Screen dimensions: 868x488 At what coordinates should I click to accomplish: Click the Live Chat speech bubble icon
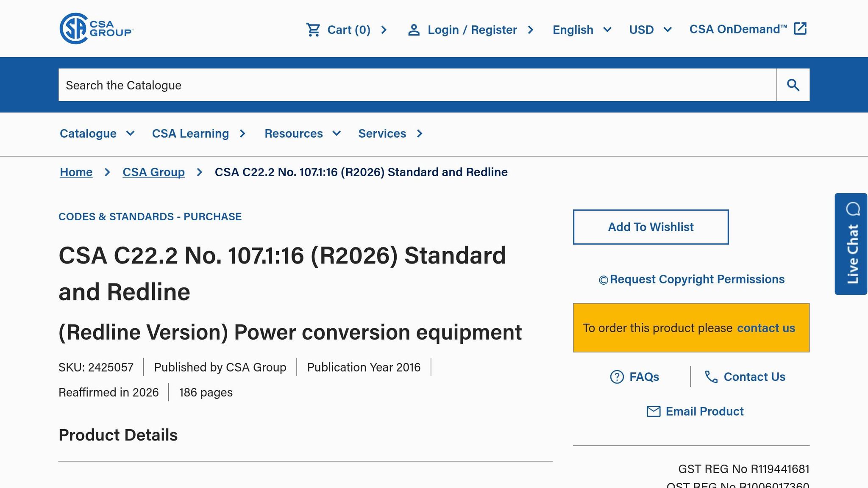pyautogui.click(x=853, y=209)
